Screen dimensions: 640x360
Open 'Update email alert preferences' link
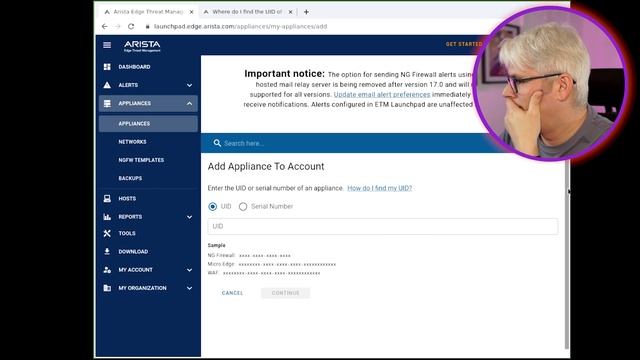tap(382, 94)
